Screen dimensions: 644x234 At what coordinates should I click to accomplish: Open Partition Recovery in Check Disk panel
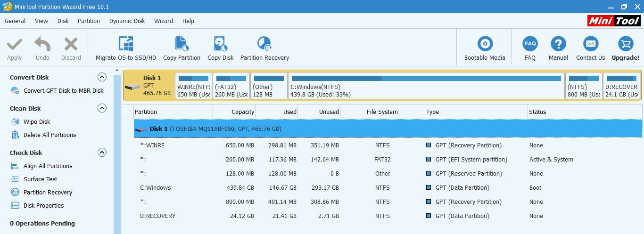tap(48, 192)
